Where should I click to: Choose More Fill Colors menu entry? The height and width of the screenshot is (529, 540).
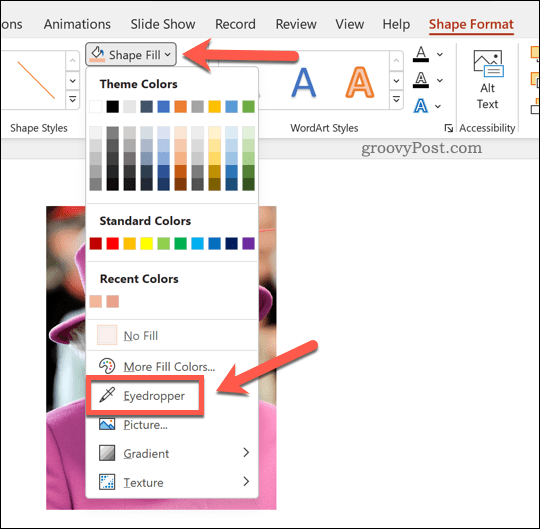(172, 366)
